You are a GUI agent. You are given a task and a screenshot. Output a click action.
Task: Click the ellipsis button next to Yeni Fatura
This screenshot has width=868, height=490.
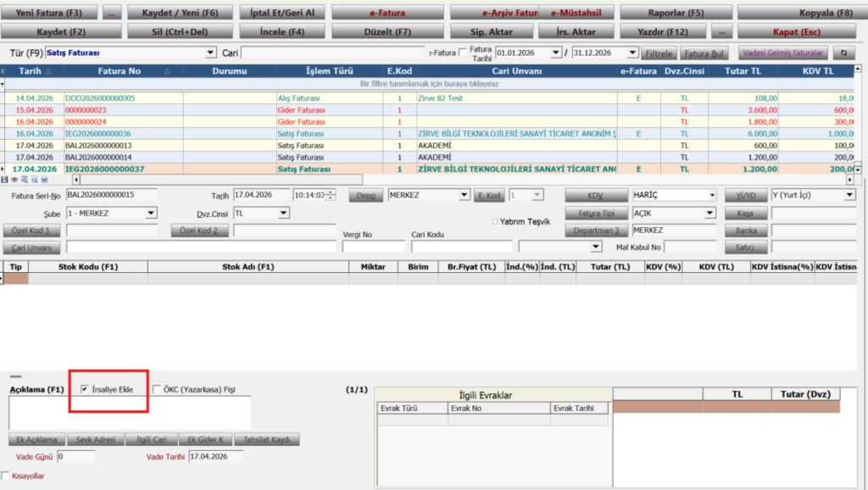(112, 13)
